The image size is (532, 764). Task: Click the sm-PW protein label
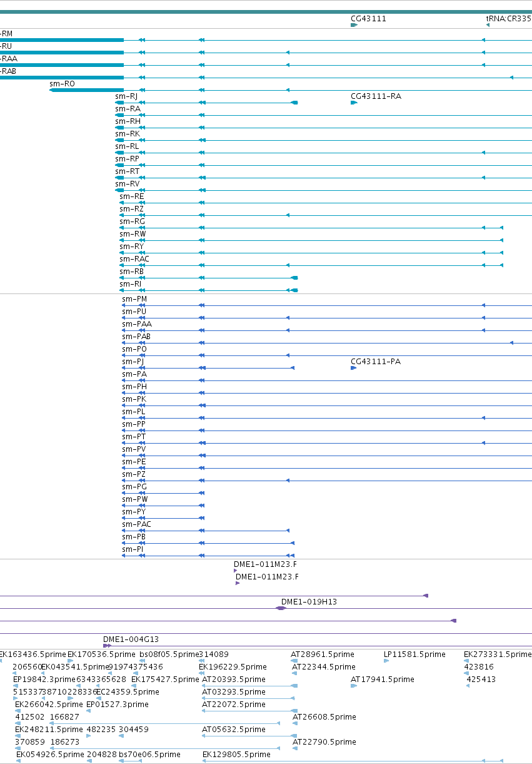tap(135, 499)
